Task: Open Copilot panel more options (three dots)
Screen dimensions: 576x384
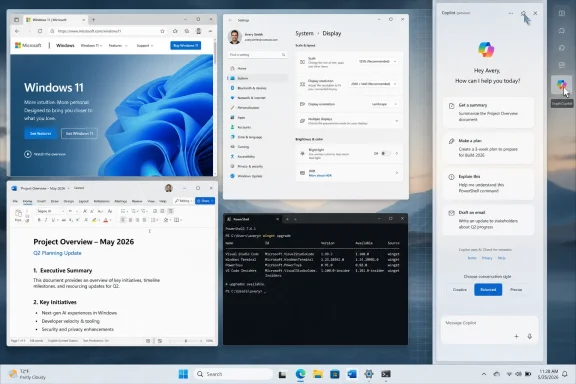Action: coord(511,13)
